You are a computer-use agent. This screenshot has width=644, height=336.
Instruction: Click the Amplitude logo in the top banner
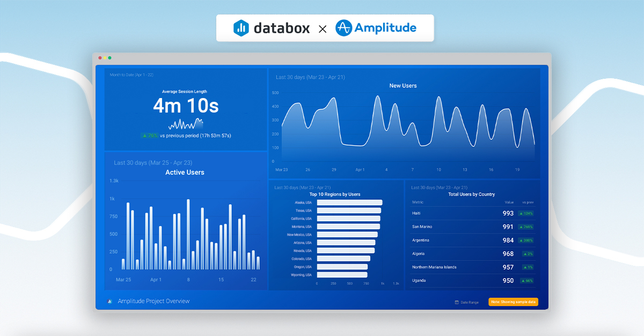(377, 28)
